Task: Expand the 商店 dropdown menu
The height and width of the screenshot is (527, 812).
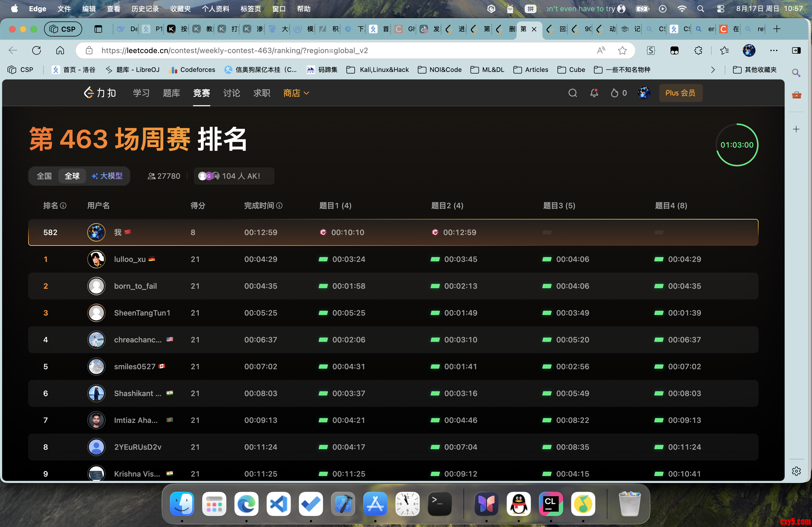Action: coord(296,93)
